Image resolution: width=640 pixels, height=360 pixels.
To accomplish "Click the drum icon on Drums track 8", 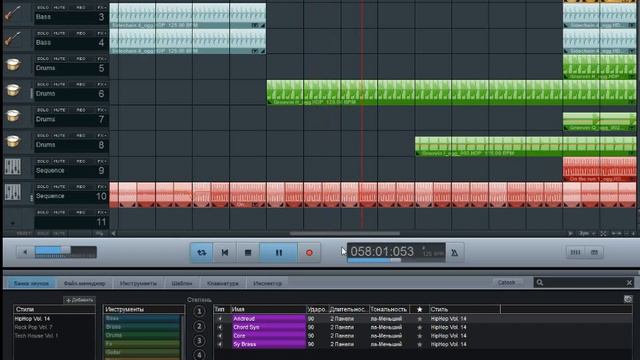I will [x=13, y=141].
